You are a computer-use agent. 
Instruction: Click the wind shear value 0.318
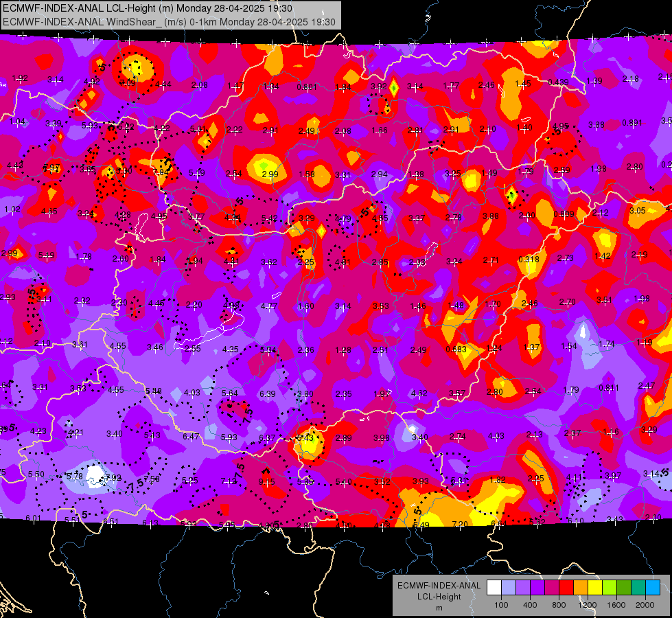point(529,260)
